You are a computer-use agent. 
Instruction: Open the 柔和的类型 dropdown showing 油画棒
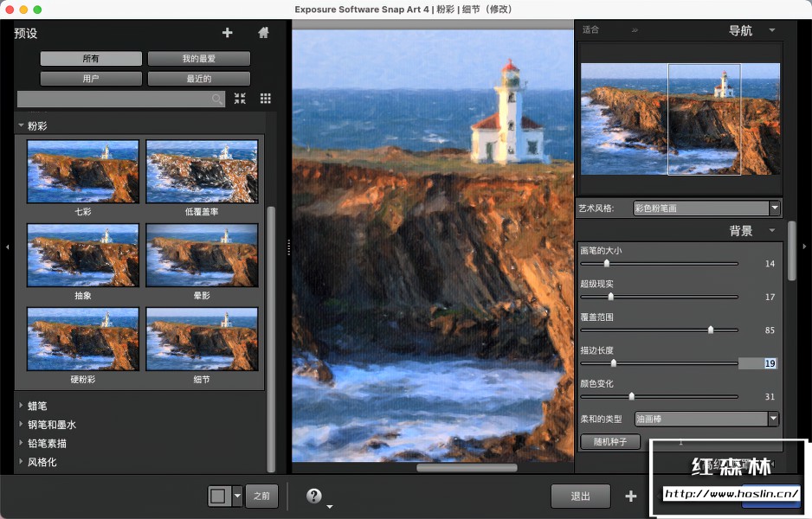click(706, 419)
